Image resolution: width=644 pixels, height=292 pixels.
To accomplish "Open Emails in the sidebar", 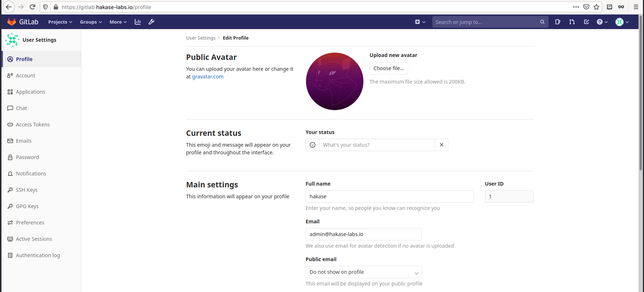I will [x=41, y=141].
